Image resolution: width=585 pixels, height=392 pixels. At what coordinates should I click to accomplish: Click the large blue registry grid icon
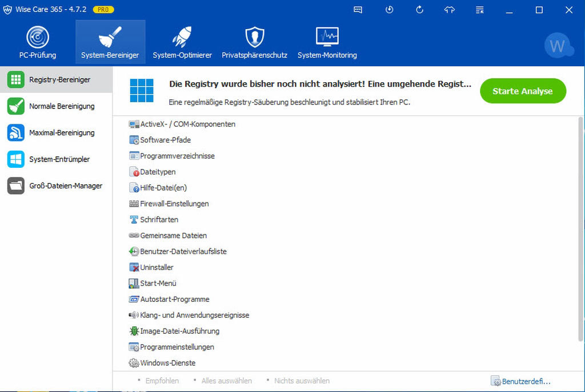coord(142,91)
